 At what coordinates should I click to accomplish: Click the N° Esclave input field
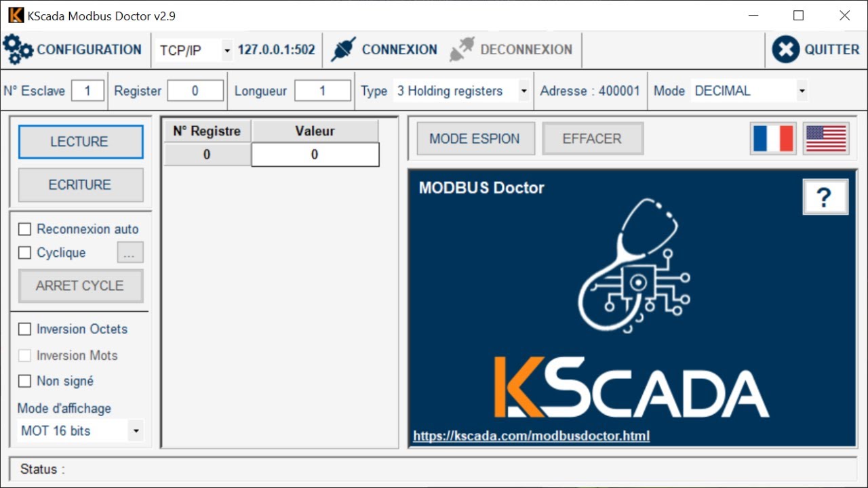tap(87, 91)
